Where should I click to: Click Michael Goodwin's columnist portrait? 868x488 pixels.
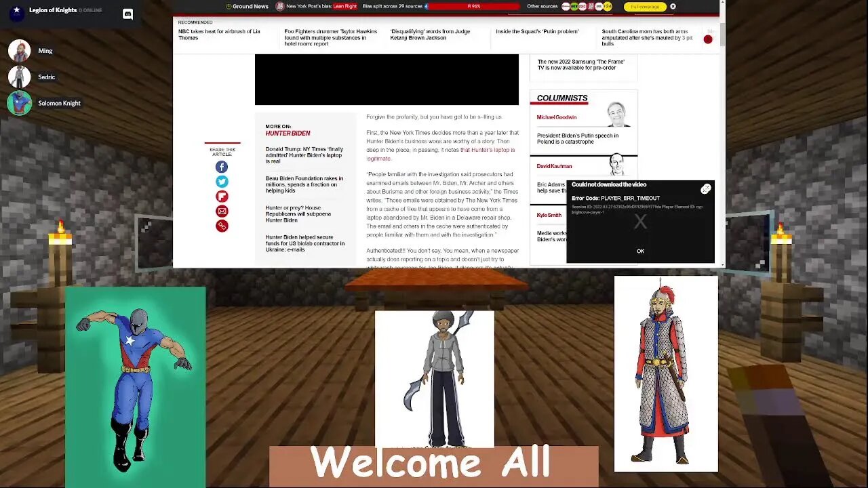click(618, 115)
